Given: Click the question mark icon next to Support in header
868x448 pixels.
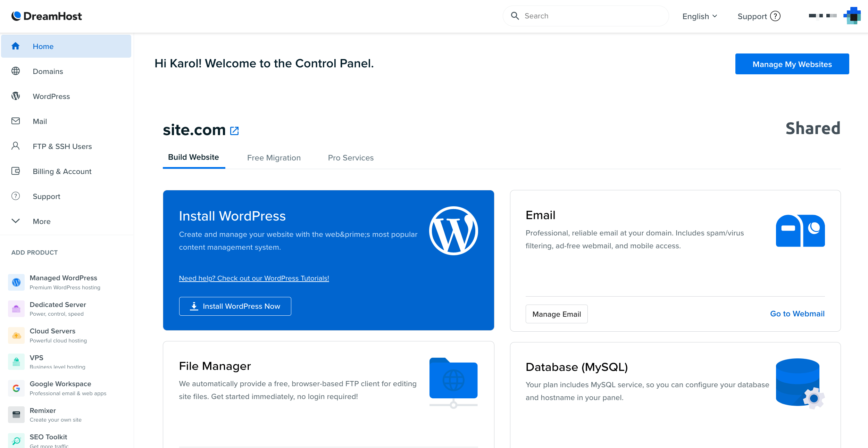Looking at the screenshot, I should tap(775, 16).
